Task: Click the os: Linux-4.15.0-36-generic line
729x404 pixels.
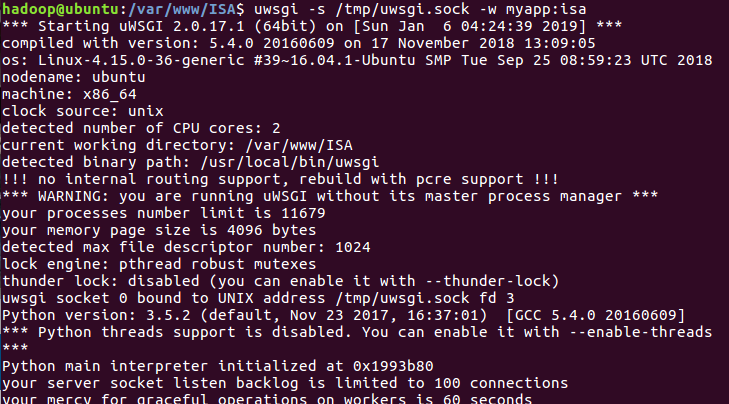Action: [356, 60]
